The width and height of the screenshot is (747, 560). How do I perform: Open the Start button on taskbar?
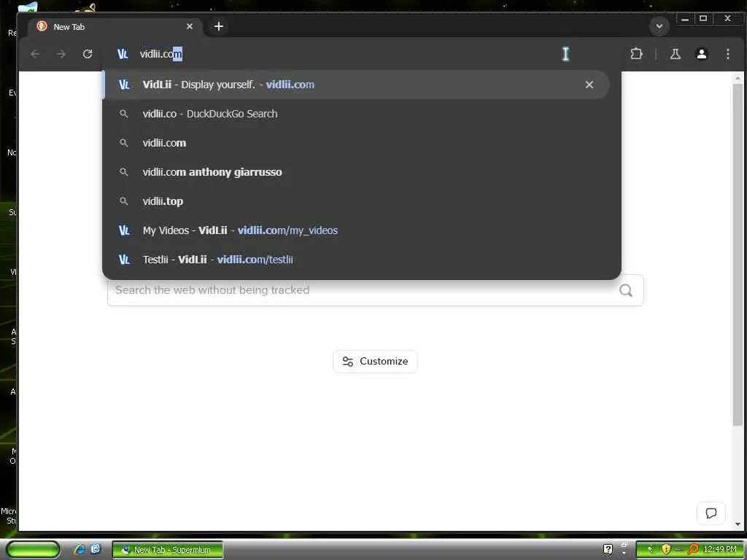[x=34, y=550]
